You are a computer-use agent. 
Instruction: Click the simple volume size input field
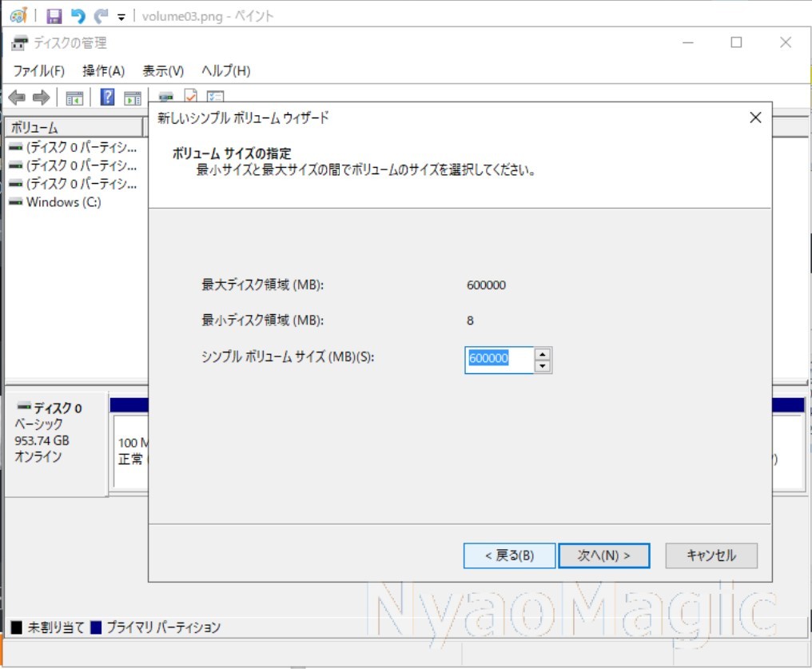point(499,360)
